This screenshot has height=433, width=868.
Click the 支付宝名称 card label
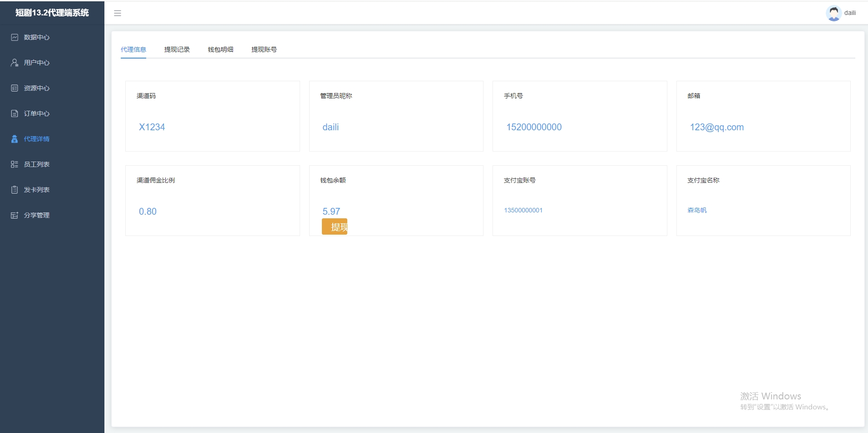point(703,180)
